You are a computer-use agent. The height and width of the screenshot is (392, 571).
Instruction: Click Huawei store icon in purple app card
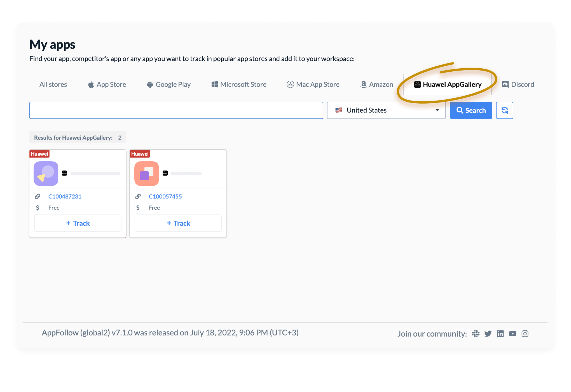(x=64, y=173)
